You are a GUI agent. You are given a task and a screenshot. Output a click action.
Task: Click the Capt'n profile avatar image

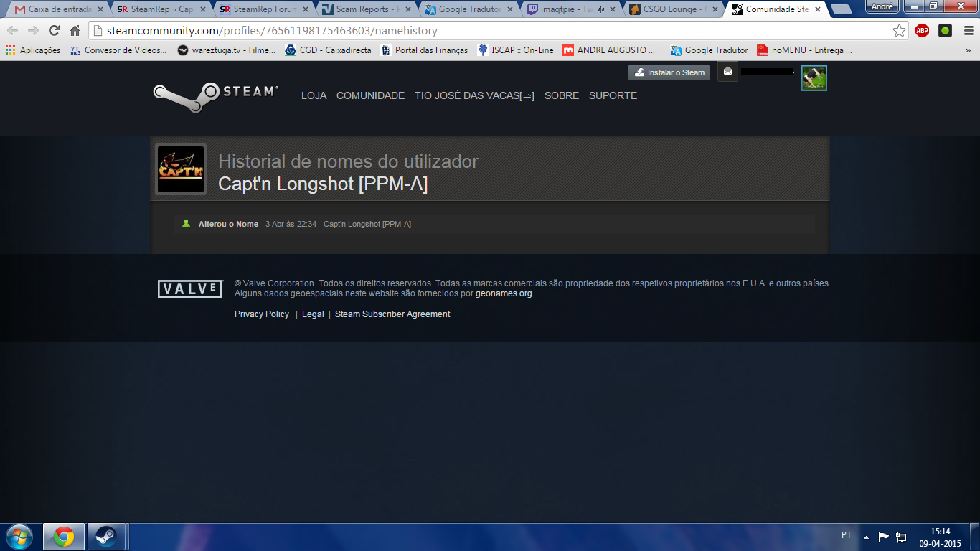tap(181, 169)
